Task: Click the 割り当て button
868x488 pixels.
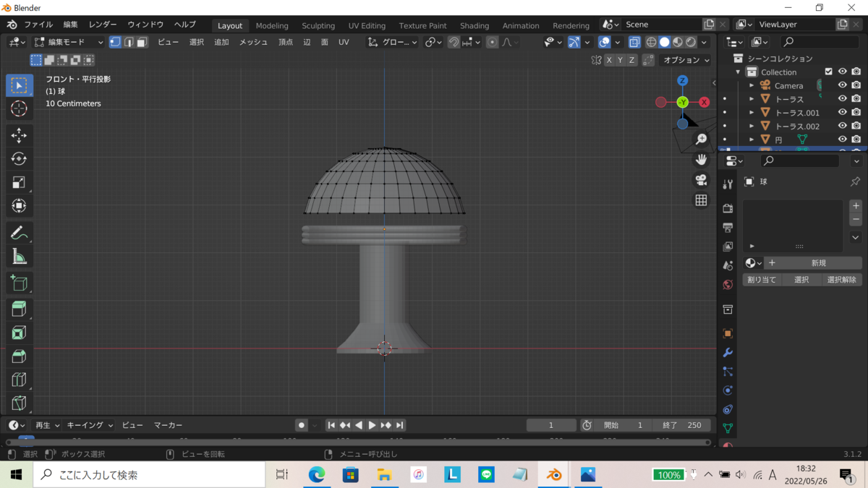Action: click(762, 280)
